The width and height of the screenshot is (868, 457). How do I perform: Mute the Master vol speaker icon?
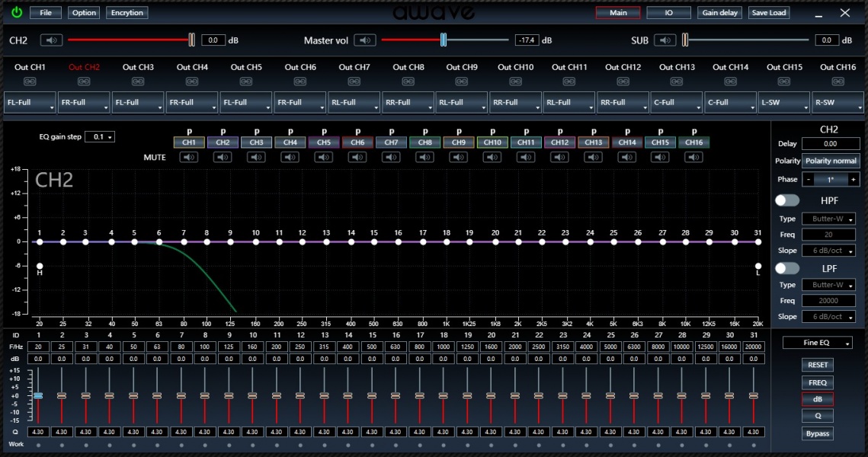click(365, 40)
